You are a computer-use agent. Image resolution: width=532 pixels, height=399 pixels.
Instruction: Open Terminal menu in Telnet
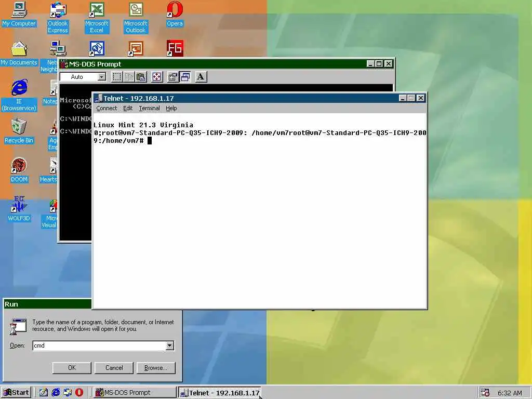[149, 108]
